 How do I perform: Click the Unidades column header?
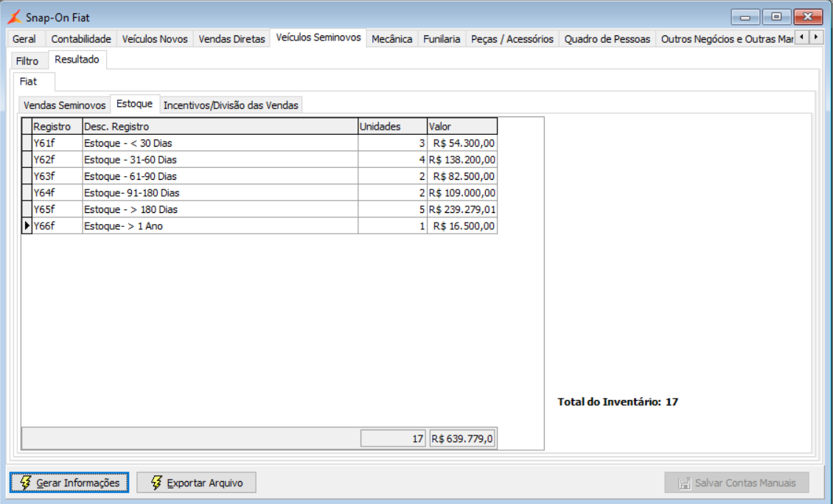coord(393,127)
